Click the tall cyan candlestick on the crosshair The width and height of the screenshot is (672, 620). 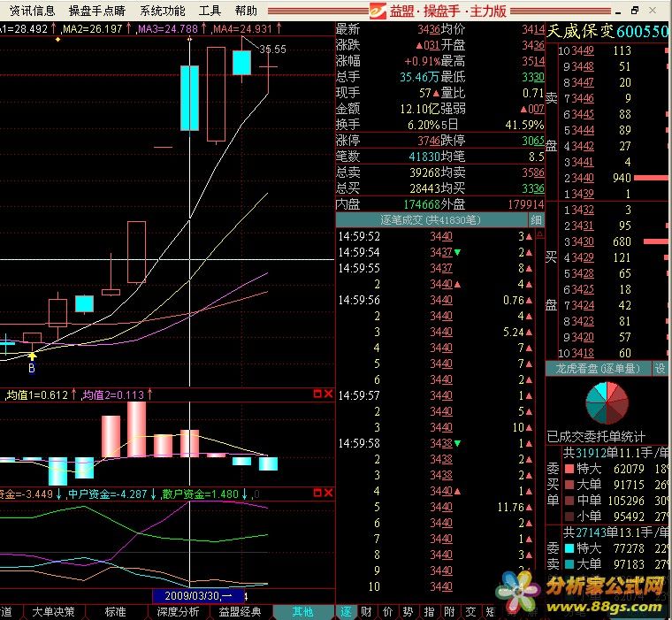coord(189,98)
